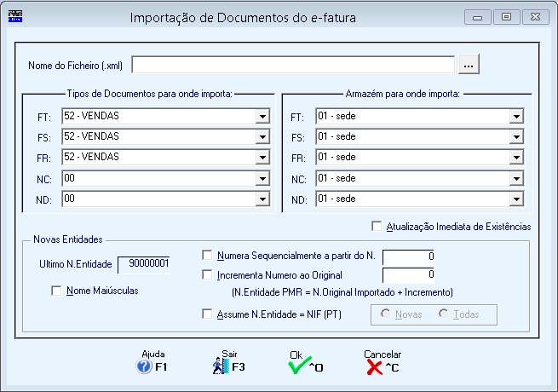Expand the FS Armazém dropdown

(516, 136)
